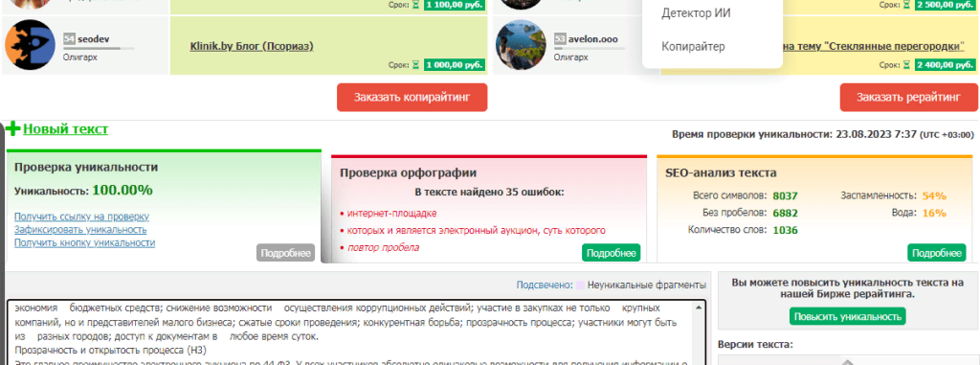
Task: Click the hourglass icon next to 1 000,00 руб.
Action: click(x=416, y=64)
